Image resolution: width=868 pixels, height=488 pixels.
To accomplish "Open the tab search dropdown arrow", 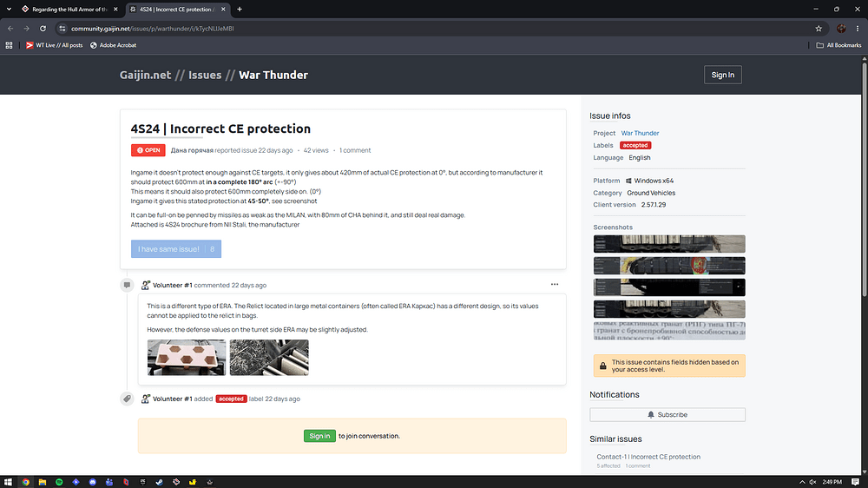I will pos(9,9).
